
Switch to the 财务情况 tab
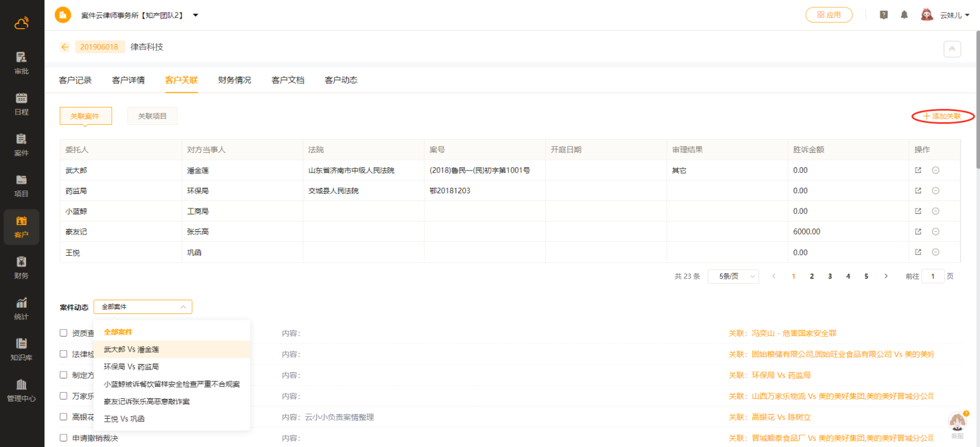[235, 80]
